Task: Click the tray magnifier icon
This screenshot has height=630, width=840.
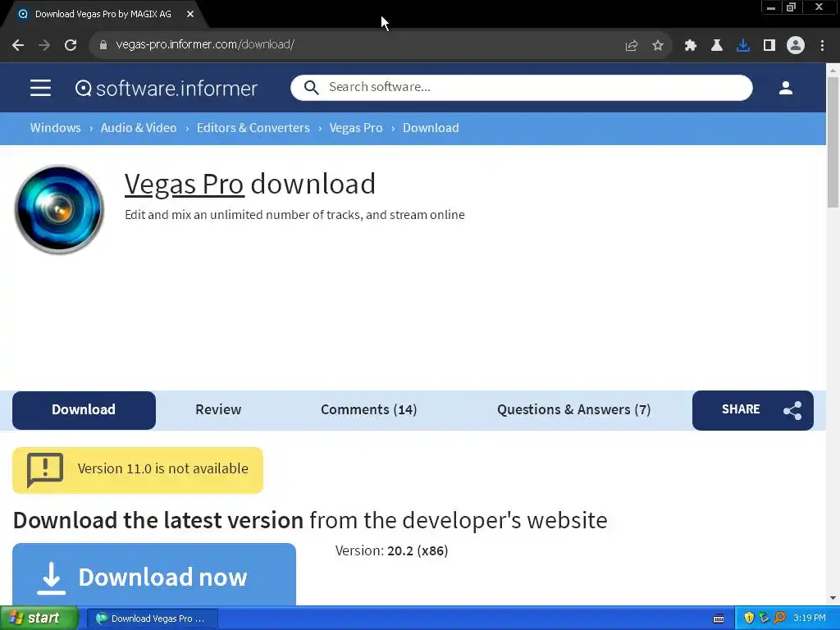Action: point(779,619)
